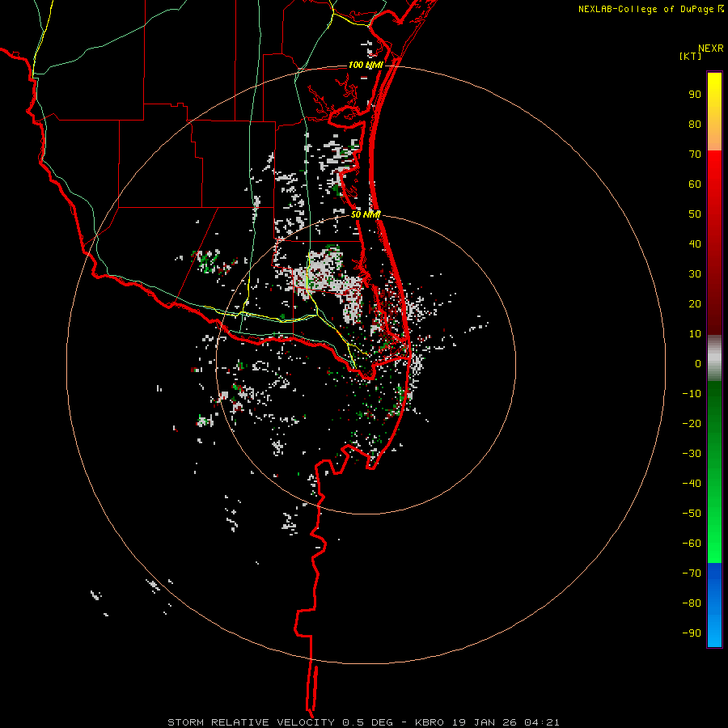Click the 30 value on the velocity scale
The height and width of the screenshot is (728, 728).
(695, 274)
